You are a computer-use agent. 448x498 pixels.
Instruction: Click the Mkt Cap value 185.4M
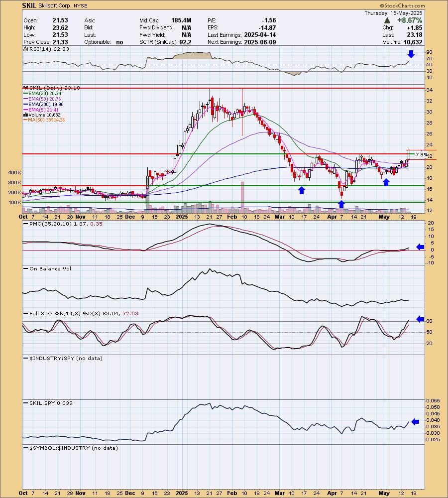(x=181, y=20)
